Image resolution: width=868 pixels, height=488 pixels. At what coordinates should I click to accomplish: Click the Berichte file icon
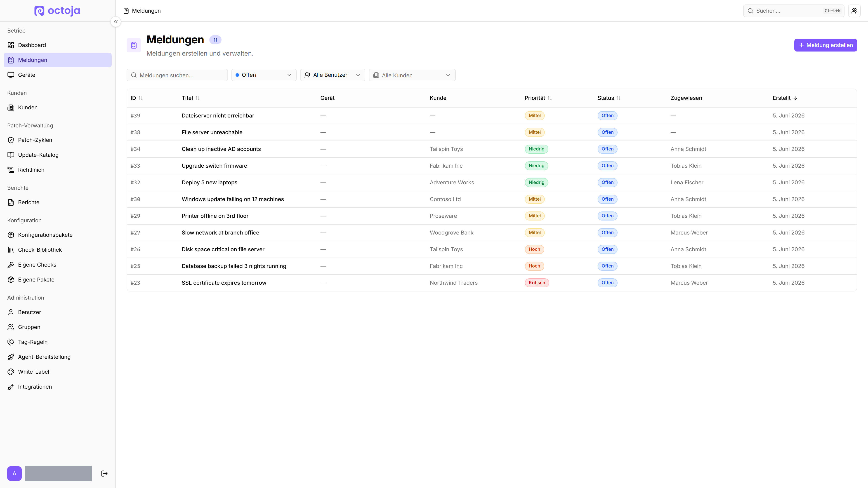11,202
